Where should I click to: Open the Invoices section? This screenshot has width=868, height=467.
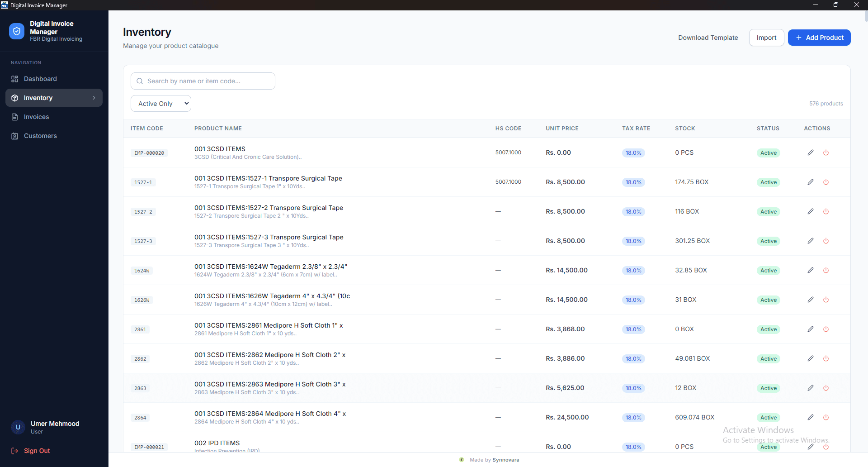54,117
